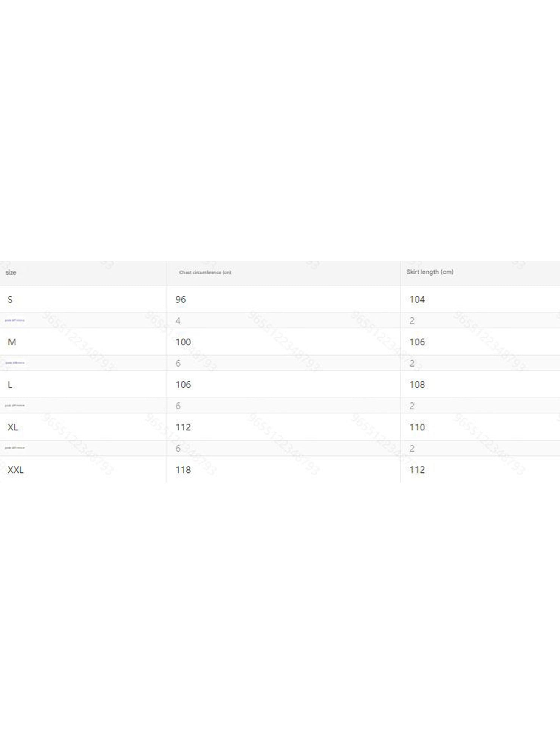Image resolution: width=560 pixels, height=743 pixels.
Task: Click skirt length 106 in the M row
Action: (x=417, y=342)
